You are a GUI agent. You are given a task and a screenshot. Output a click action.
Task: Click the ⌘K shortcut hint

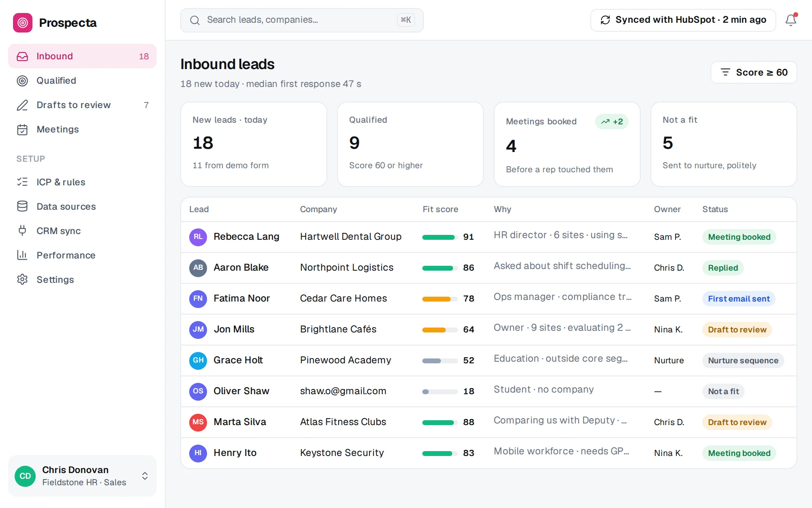coord(406,20)
